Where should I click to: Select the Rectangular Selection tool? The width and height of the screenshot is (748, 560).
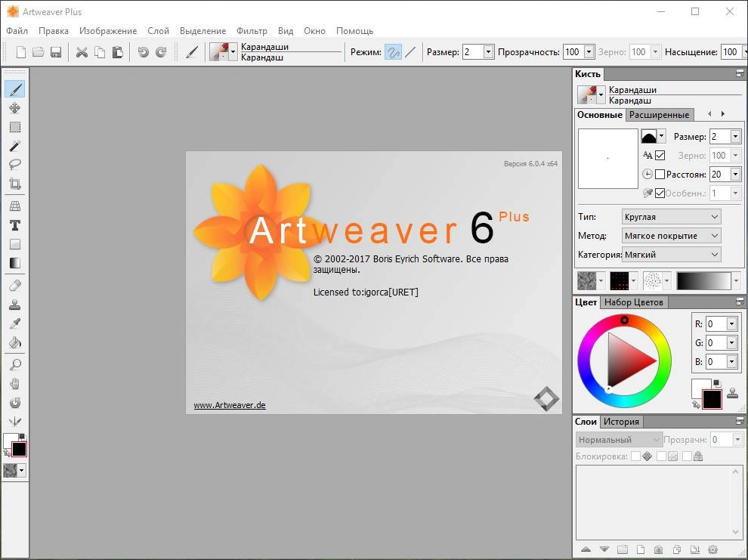(x=15, y=127)
